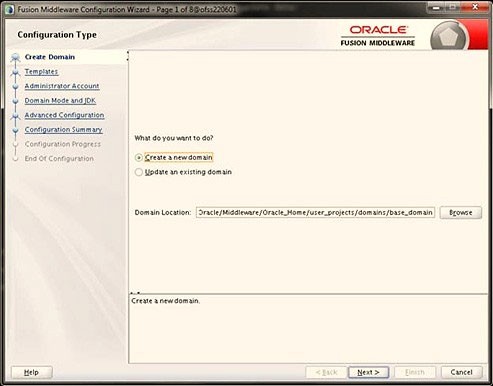Image resolution: width=493 pixels, height=386 pixels.
Task: Open the Advanced Configuration step
Action: [x=64, y=115]
